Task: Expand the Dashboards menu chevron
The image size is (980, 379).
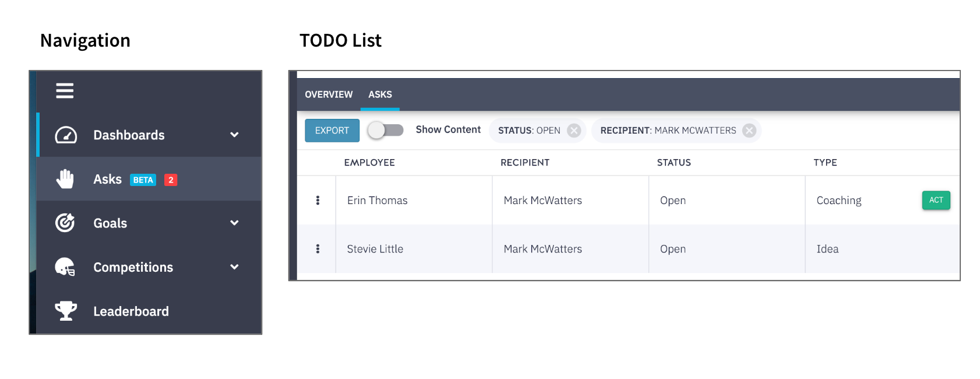Action: click(234, 135)
